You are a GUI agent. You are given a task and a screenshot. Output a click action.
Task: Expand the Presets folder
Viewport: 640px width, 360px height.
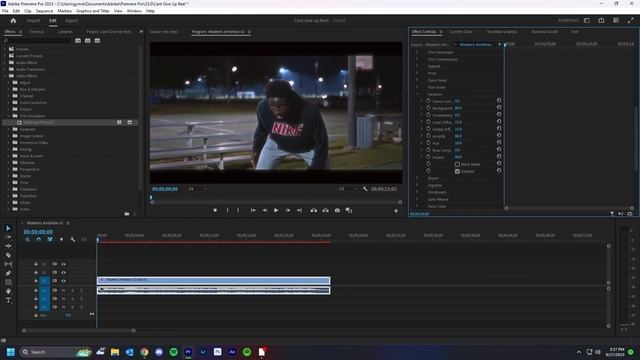click(x=5, y=49)
